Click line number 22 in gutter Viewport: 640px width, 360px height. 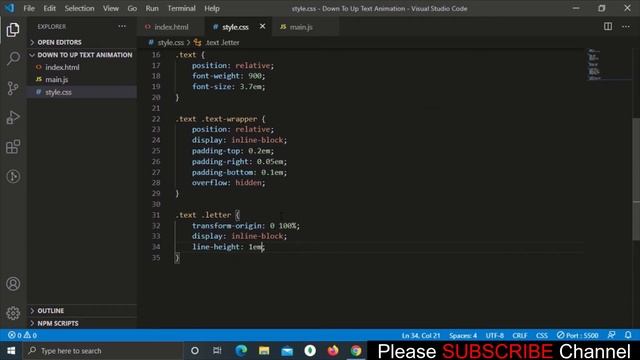pos(156,119)
